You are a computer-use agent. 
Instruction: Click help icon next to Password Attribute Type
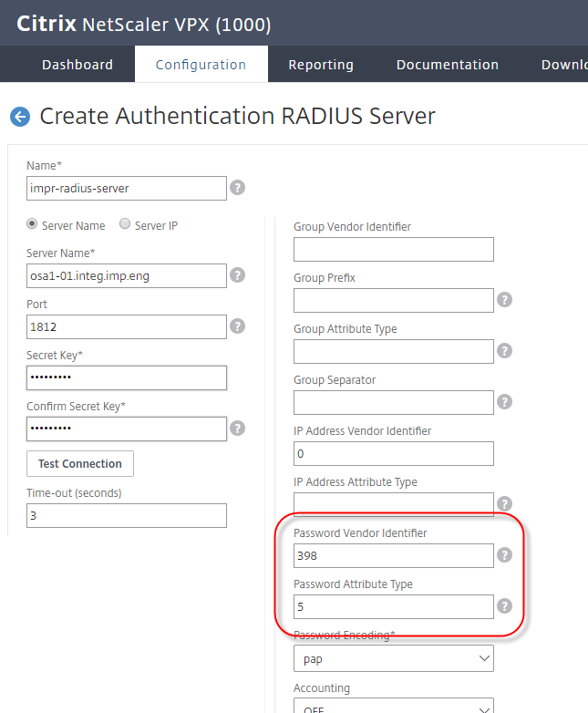(x=504, y=606)
